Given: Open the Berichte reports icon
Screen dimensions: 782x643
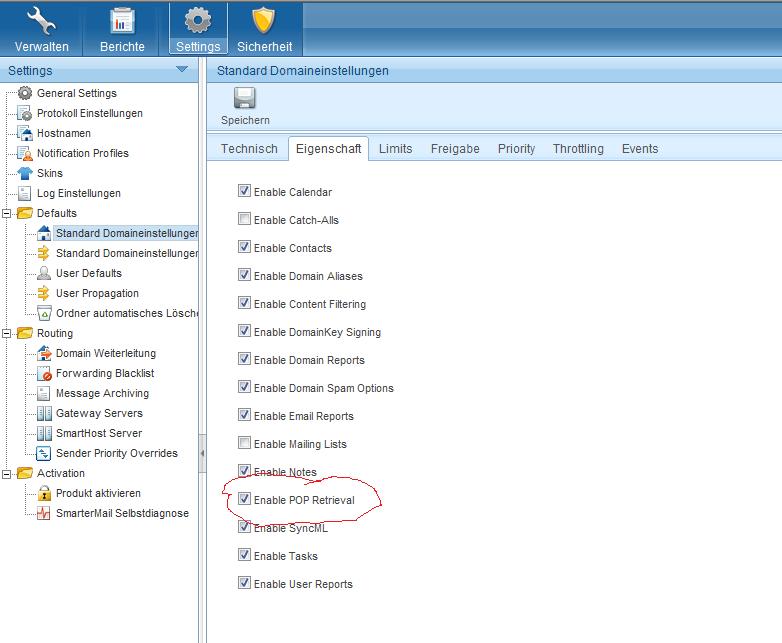Looking at the screenshot, I should pyautogui.click(x=122, y=21).
